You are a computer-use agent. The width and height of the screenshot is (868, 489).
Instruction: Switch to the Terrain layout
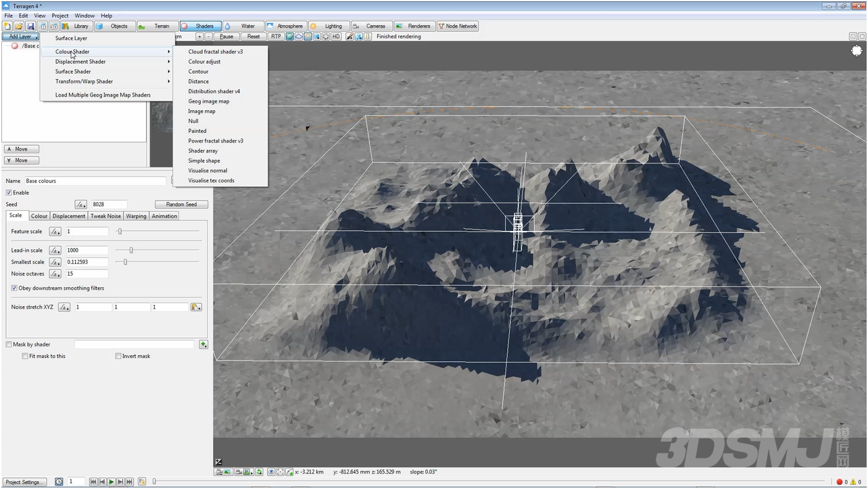pyautogui.click(x=157, y=26)
